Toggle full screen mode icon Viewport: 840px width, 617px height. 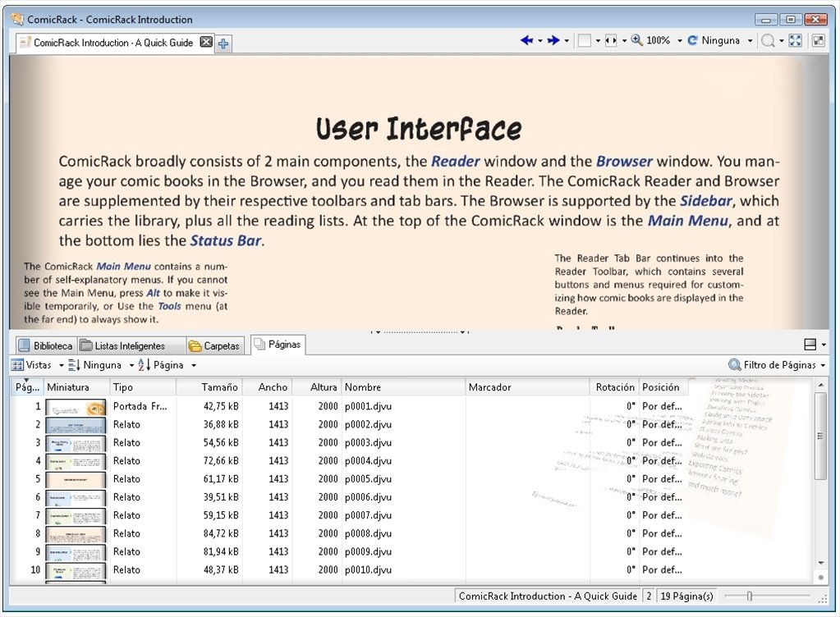(796, 41)
